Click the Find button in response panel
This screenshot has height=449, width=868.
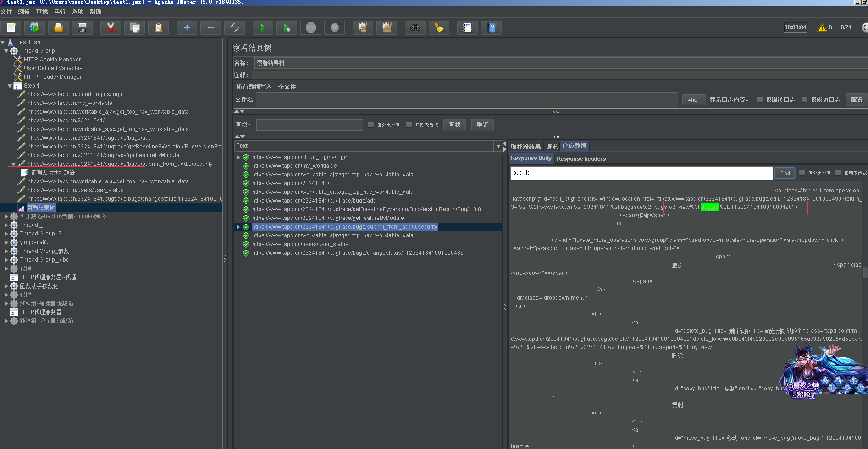coord(785,173)
